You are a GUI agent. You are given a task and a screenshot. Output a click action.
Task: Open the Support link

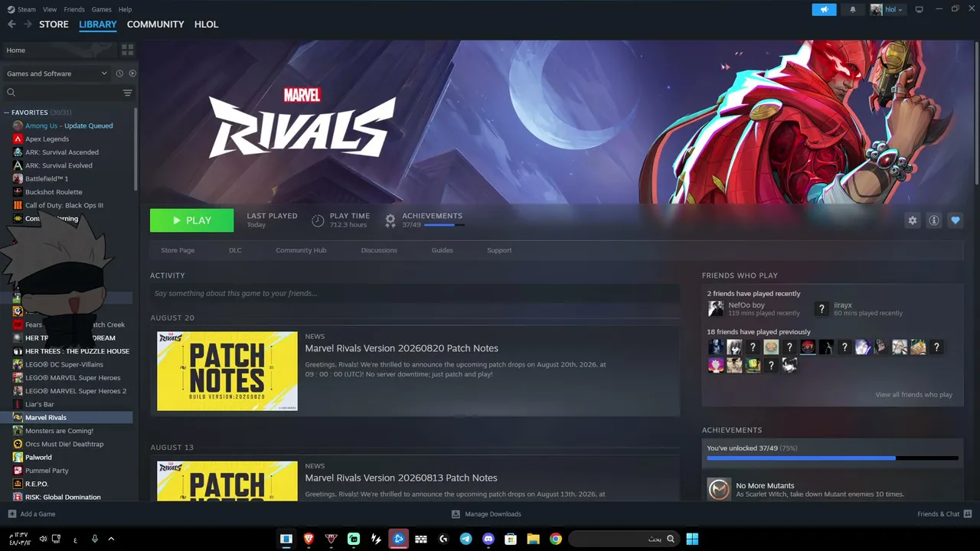click(499, 250)
